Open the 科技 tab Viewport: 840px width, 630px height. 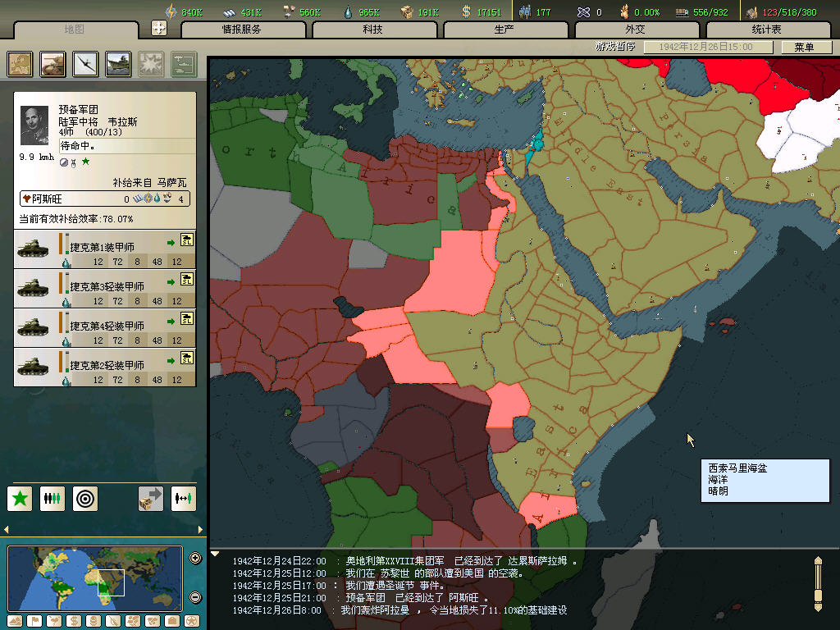pos(373,30)
